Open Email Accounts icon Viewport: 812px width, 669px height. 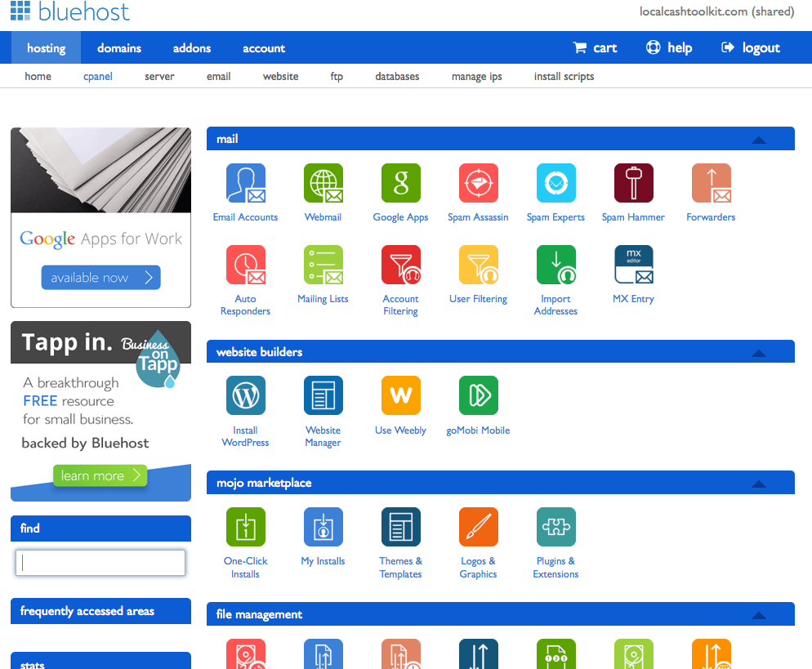(x=245, y=183)
